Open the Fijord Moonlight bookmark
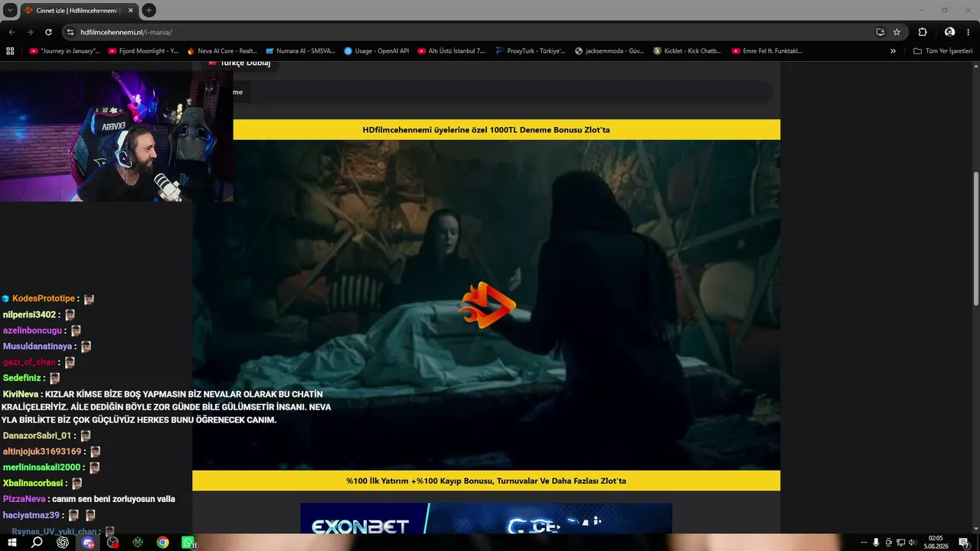Image resolution: width=980 pixels, height=551 pixels. click(143, 51)
